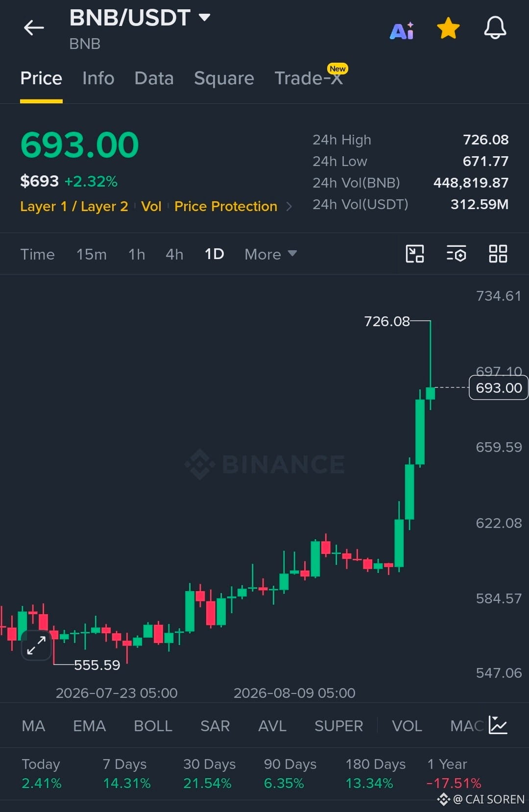Switch to the Price tab
Image resolution: width=529 pixels, height=812 pixels.
[x=41, y=78]
